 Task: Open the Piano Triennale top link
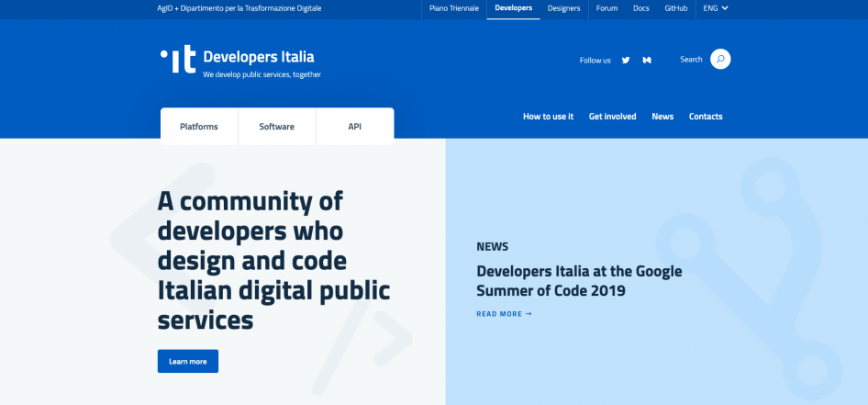pyautogui.click(x=454, y=8)
